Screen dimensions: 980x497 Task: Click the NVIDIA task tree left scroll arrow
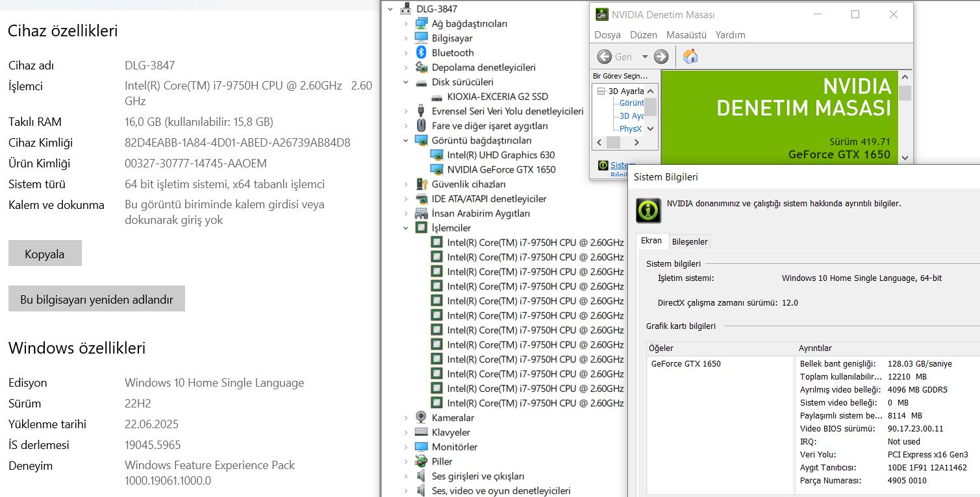click(x=600, y=143)
